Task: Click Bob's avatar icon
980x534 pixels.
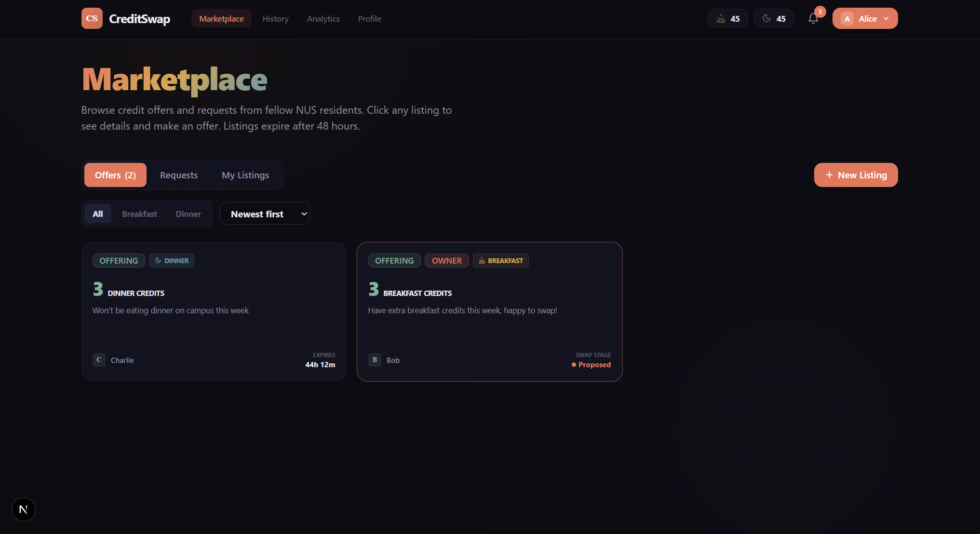Action: tap(375, 360)
